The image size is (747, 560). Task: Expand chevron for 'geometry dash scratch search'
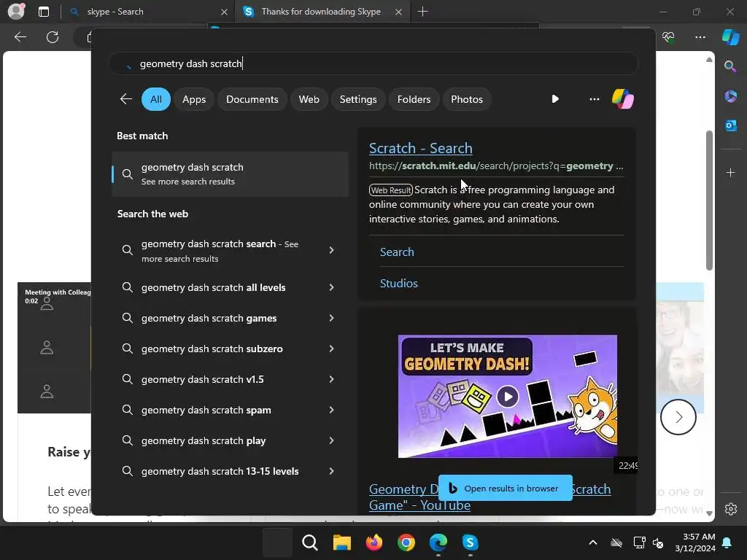[x=332, y=250]
